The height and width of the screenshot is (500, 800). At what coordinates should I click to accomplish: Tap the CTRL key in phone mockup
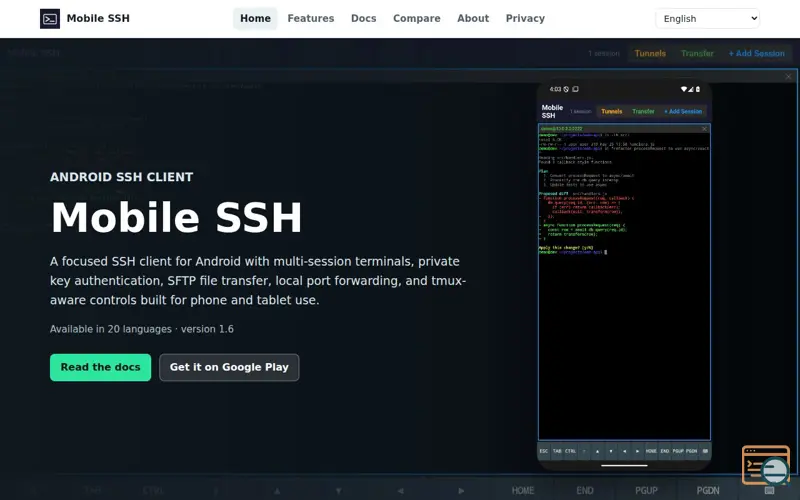pos(570,451)
